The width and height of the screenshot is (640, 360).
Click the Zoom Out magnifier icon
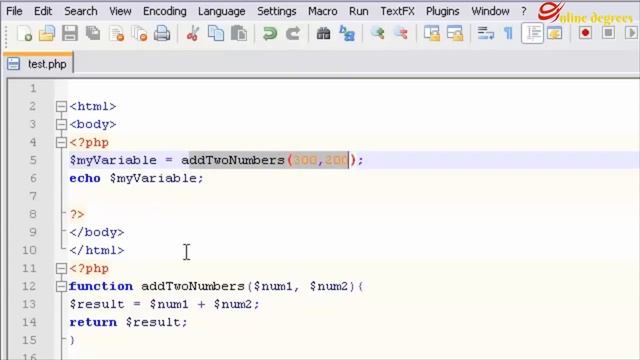click(400, 33)
